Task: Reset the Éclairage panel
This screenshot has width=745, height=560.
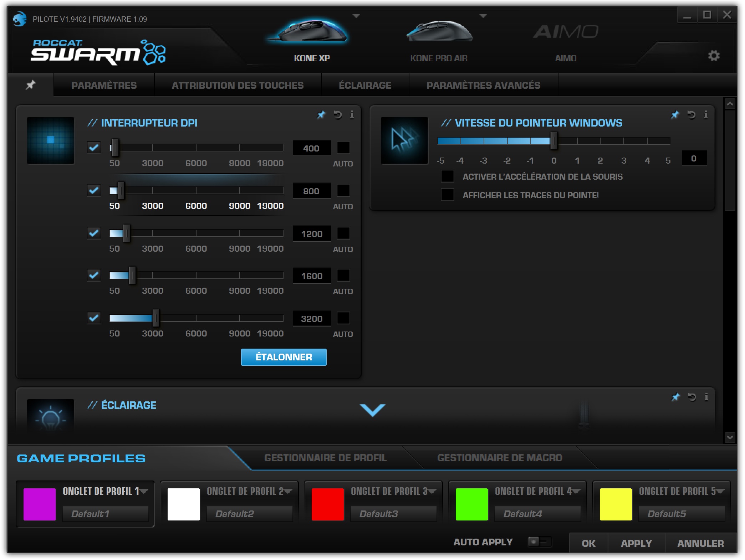Action: pyautogui.click(x=692, y=397)
